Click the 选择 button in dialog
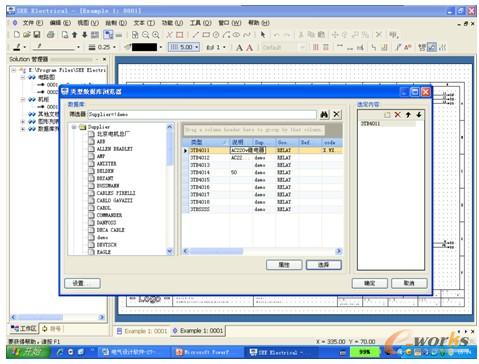This screenshot has height=364, width=479. [324, 265]
